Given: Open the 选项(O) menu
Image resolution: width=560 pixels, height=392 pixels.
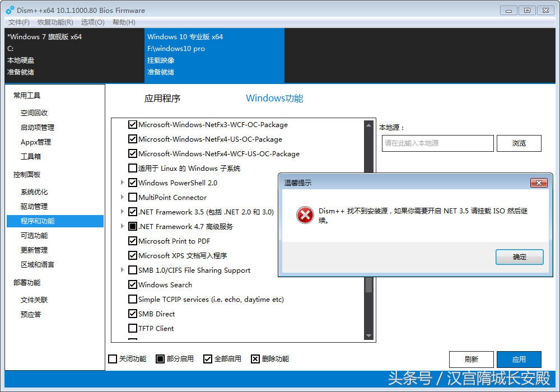Looking at the screenshot, I should (92, 22).
